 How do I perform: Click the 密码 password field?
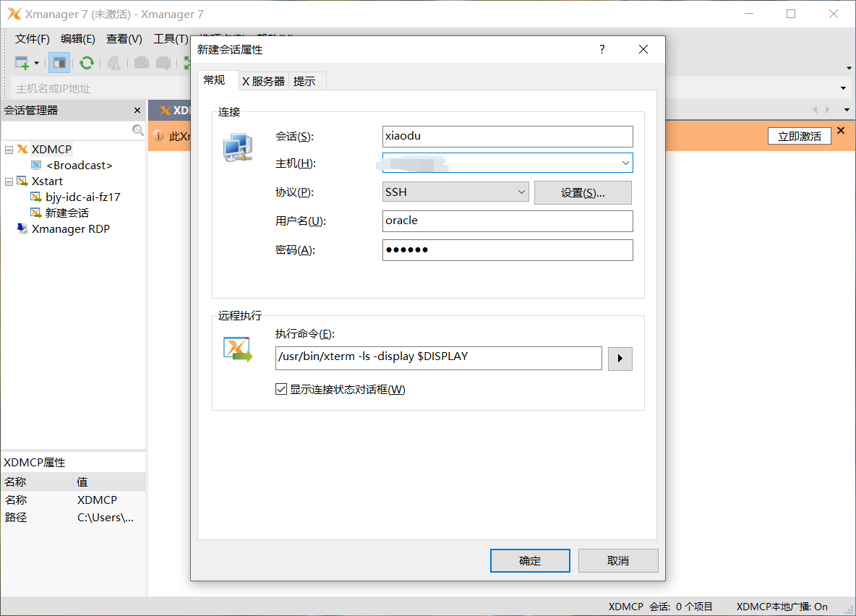[x=508, y=250]
